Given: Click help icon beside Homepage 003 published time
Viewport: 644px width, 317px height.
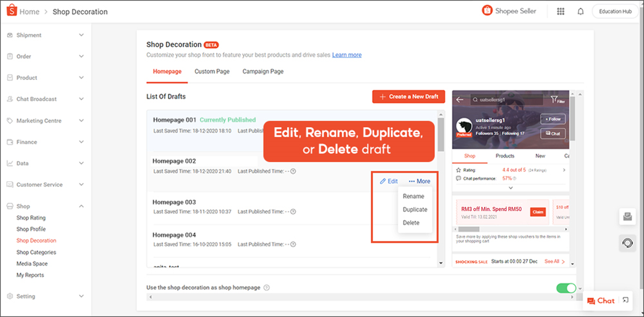Looking at the screenshot, I should pos(293,212).
